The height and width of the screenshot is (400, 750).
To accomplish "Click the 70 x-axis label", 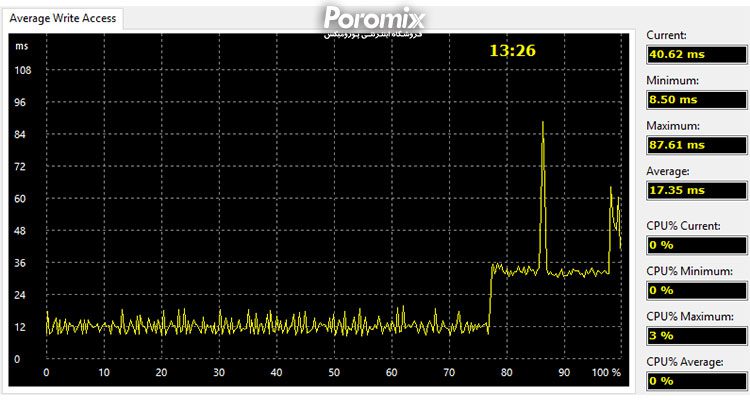I will (449, 372).
